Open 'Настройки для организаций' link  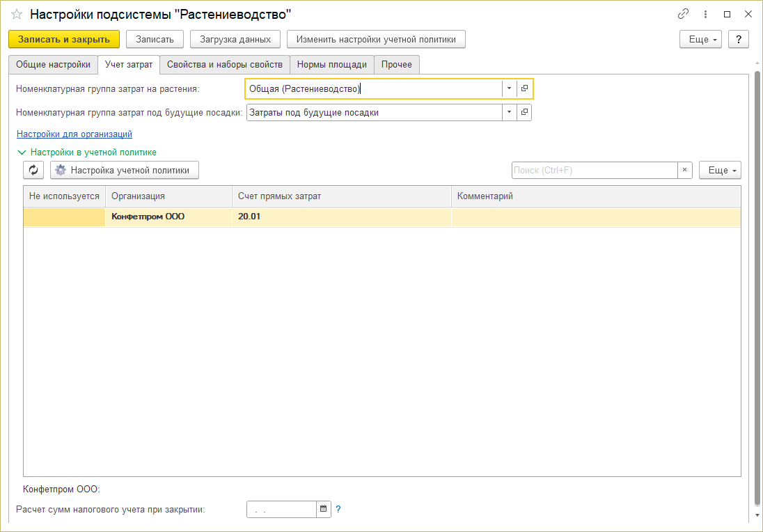click(74, 134)
